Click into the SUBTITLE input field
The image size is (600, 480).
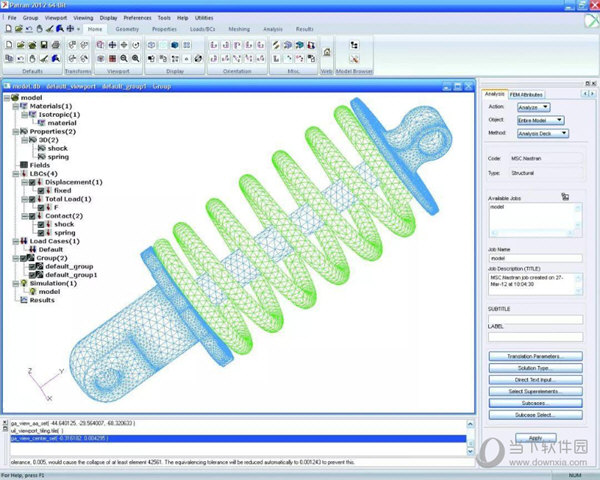coord(535,319)
